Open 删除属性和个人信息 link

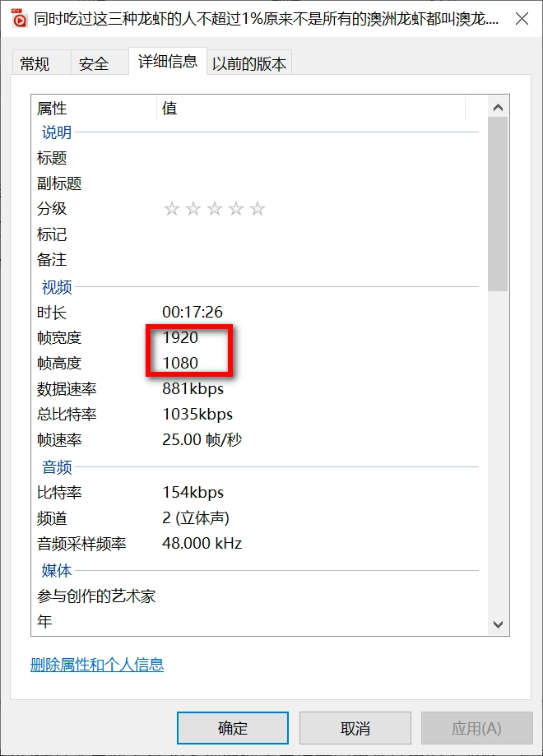point(97,665)
